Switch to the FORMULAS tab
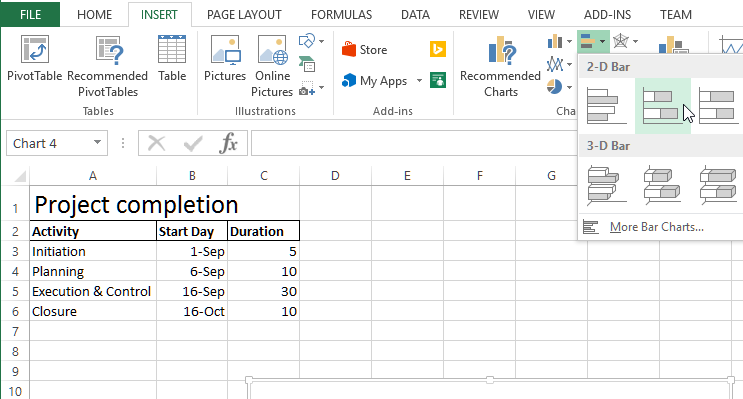Image resolution: width=743 pixels, height=399 pixels. tap(341, 15)
